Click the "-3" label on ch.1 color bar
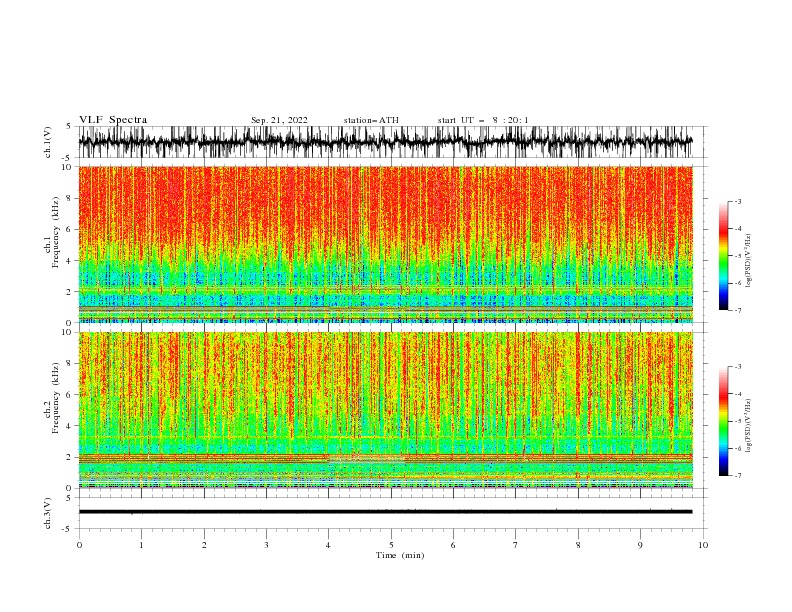Image resolution: width=792 pixels, height=612 pixels. tap(738, 201)
